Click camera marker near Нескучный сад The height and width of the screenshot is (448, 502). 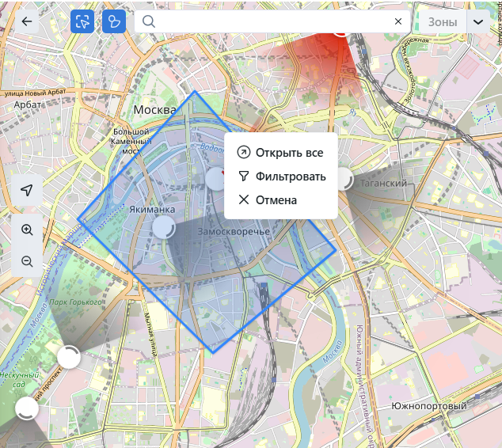pos(27,408)
